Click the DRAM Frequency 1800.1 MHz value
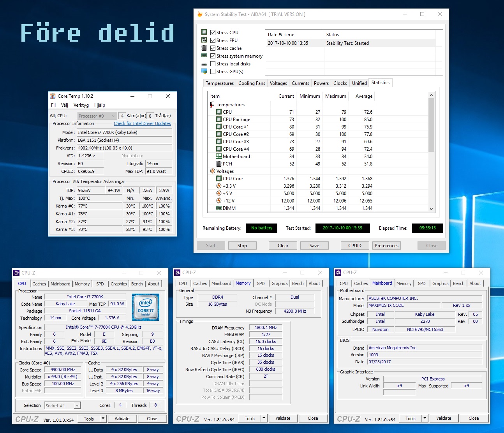Screen dimensions: 504x433 pyautogui.click(x=266, y=327)
